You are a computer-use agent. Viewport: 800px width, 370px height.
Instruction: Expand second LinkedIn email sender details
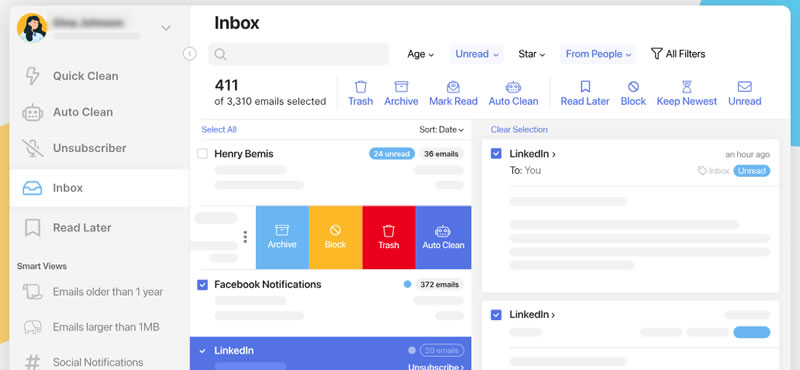(554, 315)
